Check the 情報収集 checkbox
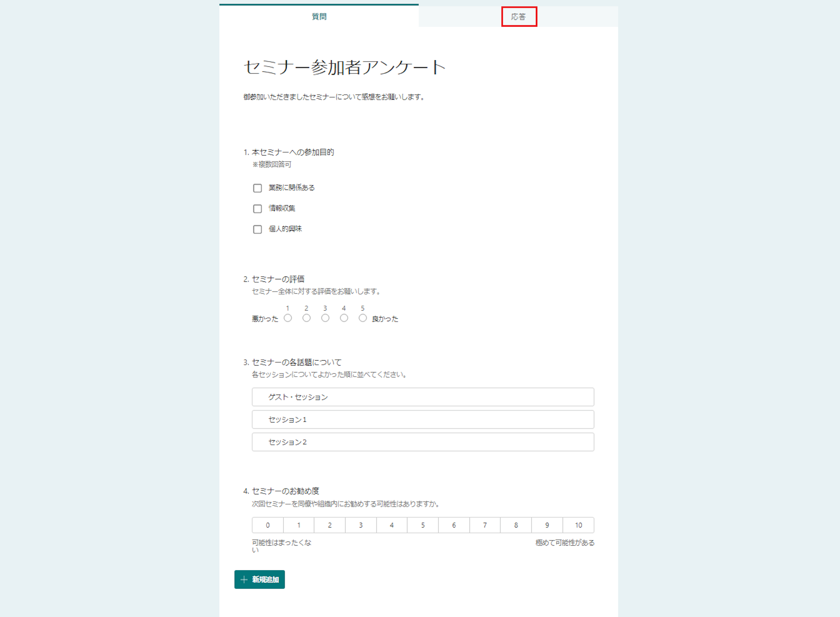The width and height of the screenshot is (840, 617). tap(257, 208)
